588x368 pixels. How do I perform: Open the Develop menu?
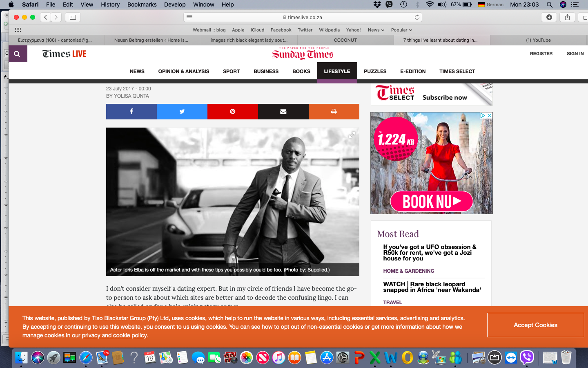(175, 4)
